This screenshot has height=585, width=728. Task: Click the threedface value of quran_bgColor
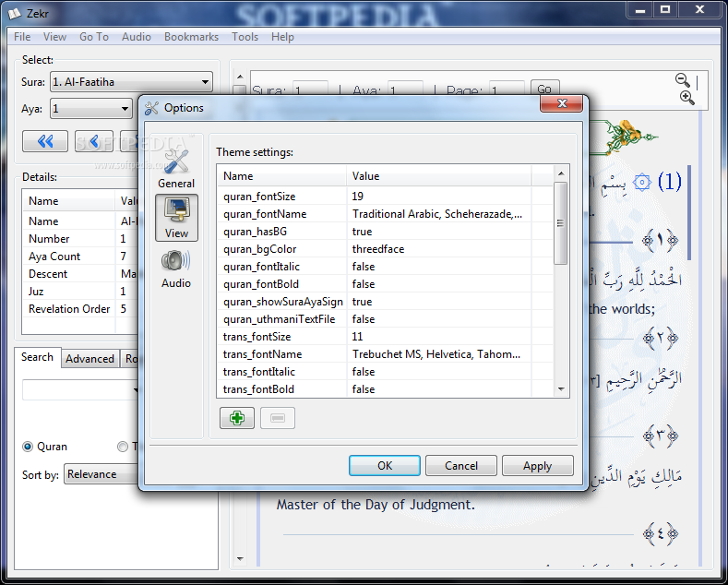pos(378,249)
